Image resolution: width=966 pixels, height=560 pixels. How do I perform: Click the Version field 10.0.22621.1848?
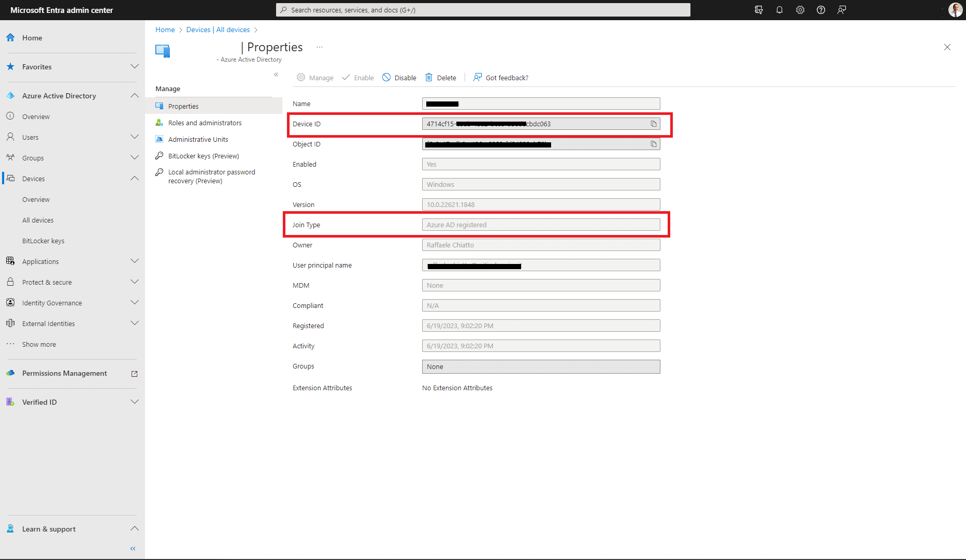coord(541,204)
